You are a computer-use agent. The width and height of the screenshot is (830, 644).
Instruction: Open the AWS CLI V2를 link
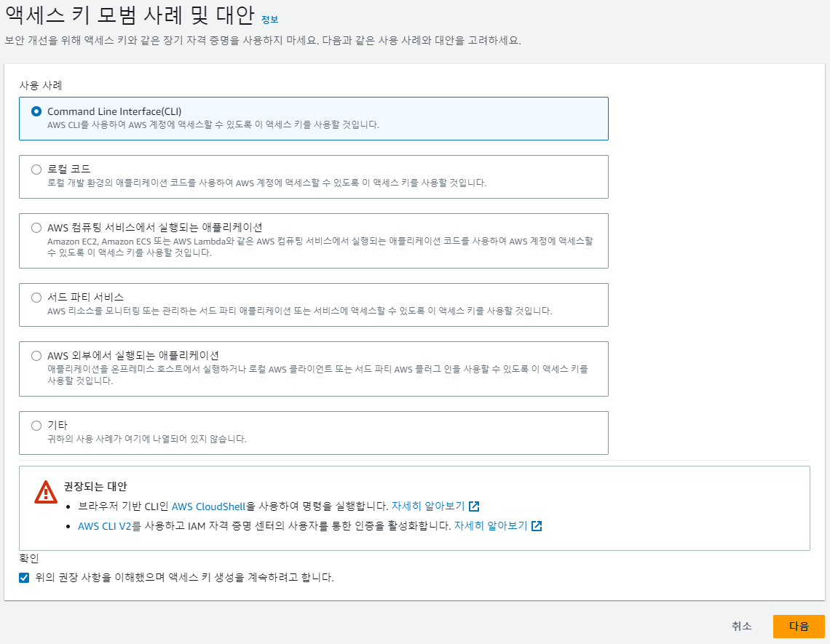pyautogui.click(x=109, y=526)
